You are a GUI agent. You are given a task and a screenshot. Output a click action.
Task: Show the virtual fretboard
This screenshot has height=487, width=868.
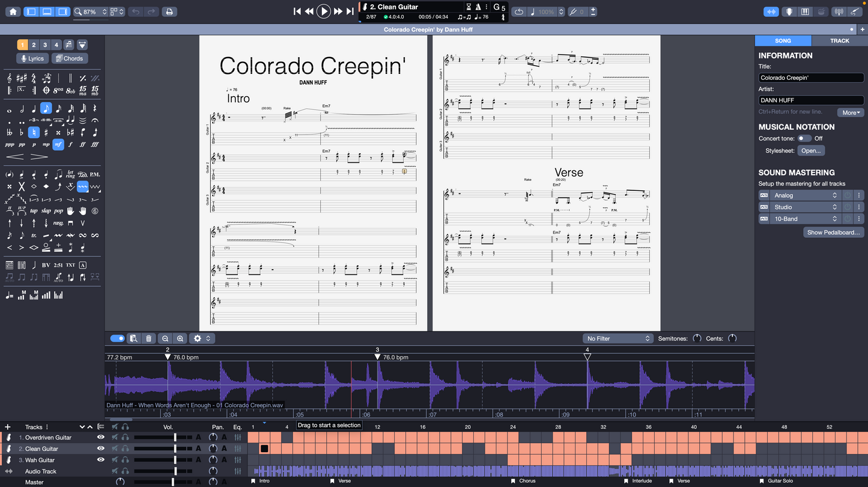point(788,11)
